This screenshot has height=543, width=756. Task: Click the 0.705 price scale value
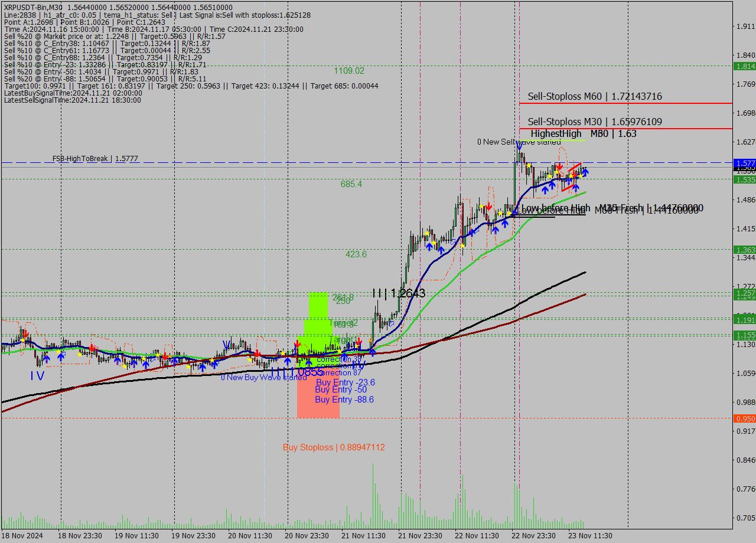click(745, 518)
